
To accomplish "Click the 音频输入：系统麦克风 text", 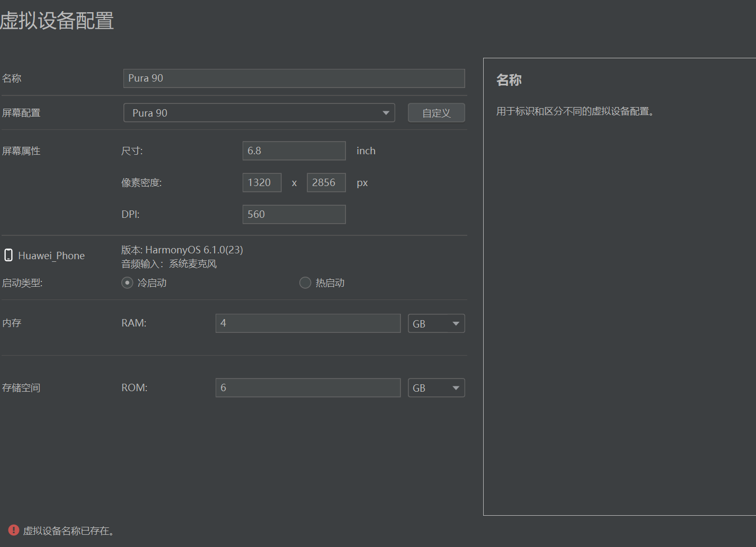I will 169,264.
